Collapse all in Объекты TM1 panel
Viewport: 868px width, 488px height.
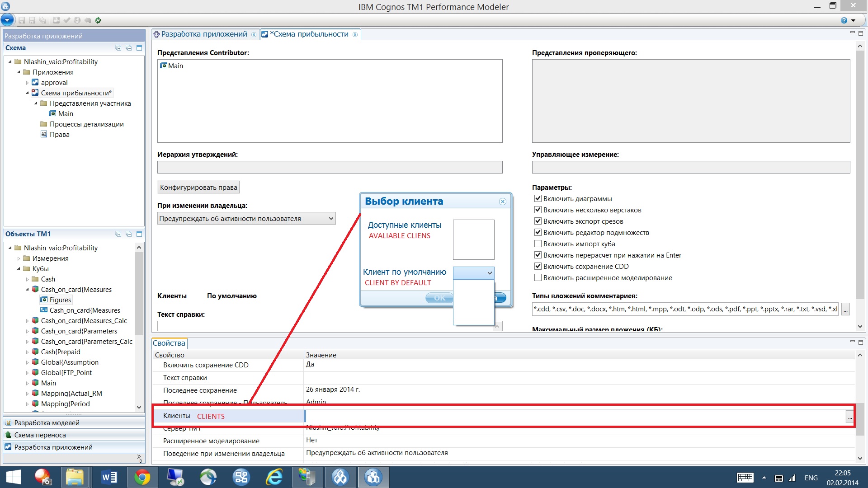coord(128,234)
